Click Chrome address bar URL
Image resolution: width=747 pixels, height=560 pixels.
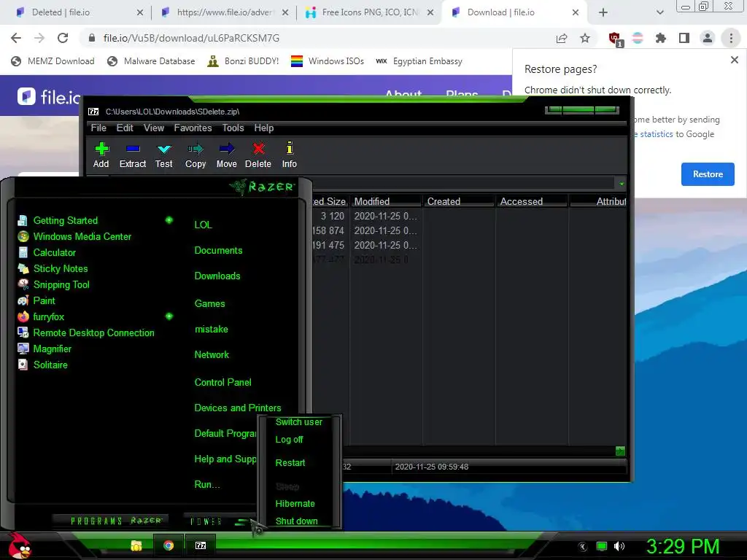coord(192,38)
